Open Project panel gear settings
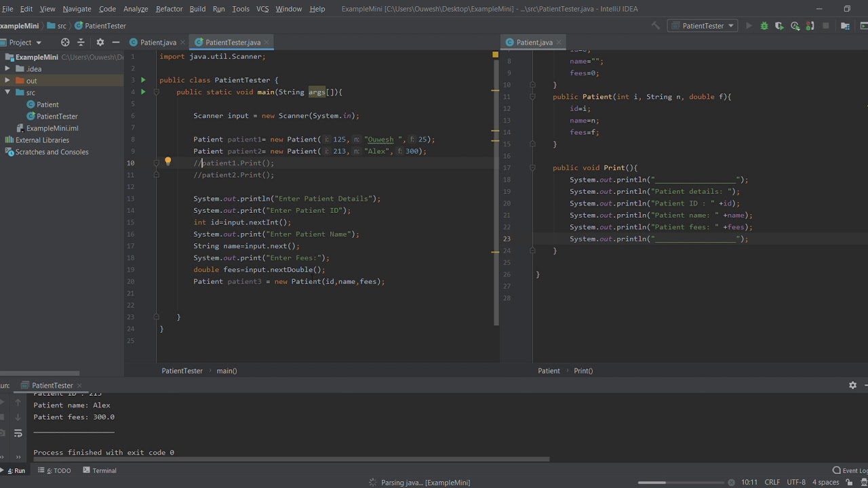868x488 pixels. coord(100,42)
